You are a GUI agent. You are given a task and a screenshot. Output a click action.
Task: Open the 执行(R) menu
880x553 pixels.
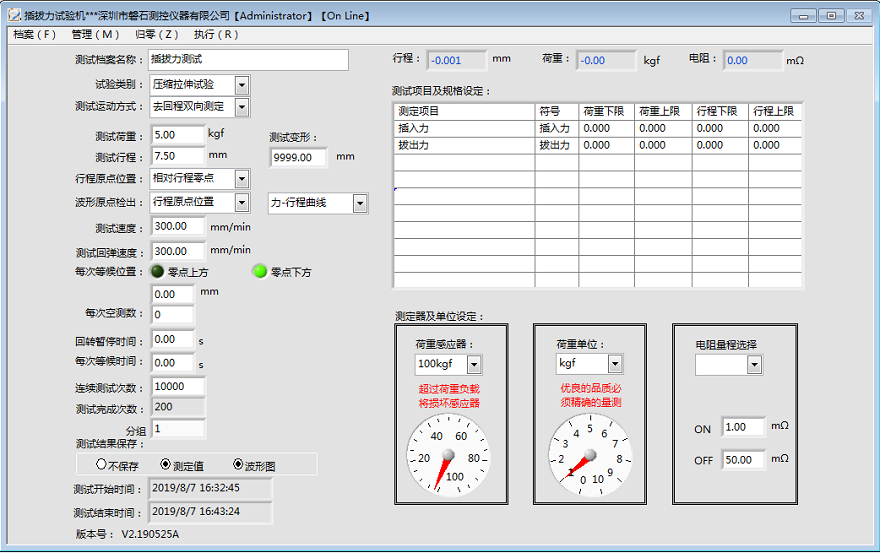point(216,34)
